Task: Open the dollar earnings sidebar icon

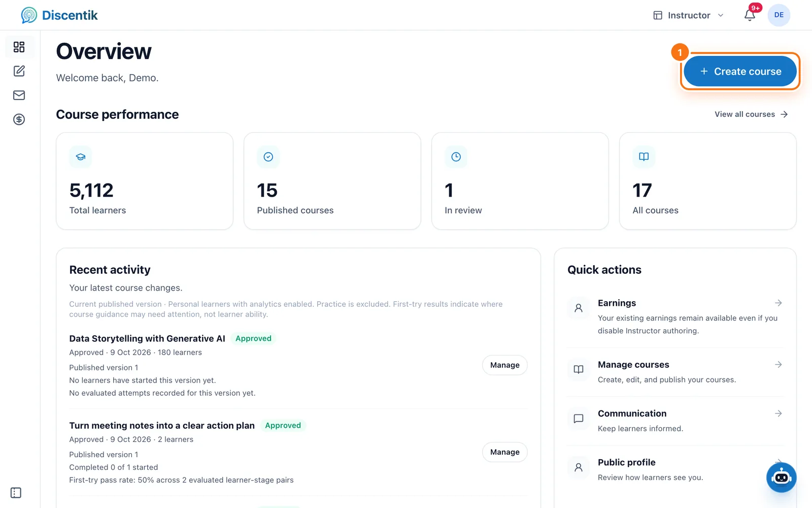Action: pyautogui.click(x=19, y=119)
